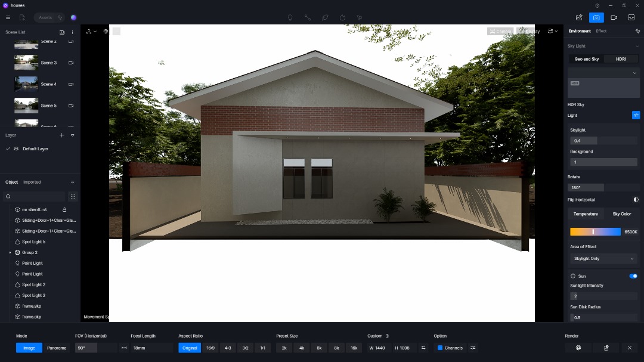Choose the 4k preset size
This screenshot has height=362, width=644.
[302, 348]
